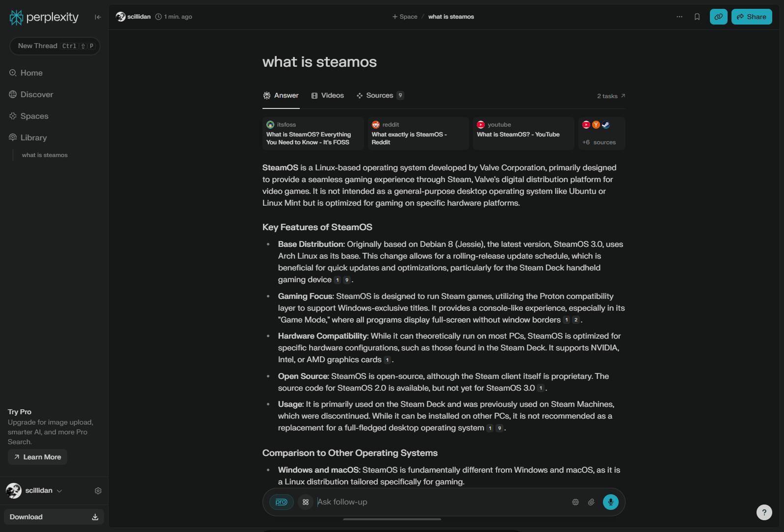
Task: Expand the 2 tasks details
Action: 611,96
